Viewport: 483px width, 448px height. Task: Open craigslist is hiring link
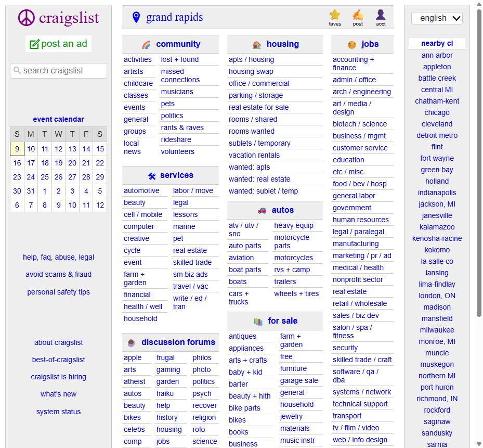(59, 377)
